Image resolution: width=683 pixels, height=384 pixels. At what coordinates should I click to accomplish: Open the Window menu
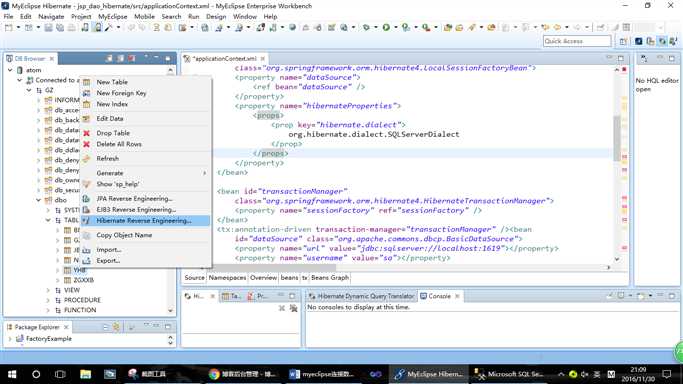click(245, 17)
